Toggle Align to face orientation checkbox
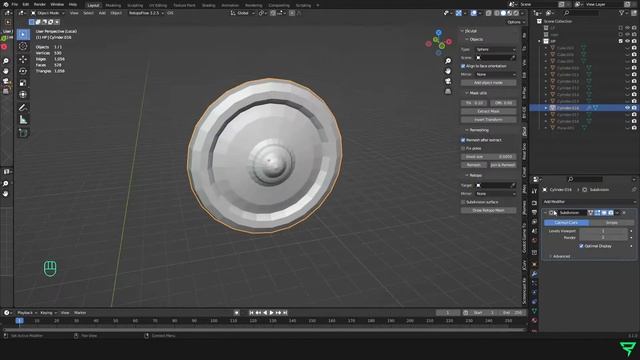The image size is (640, 360). click(463, 66)
